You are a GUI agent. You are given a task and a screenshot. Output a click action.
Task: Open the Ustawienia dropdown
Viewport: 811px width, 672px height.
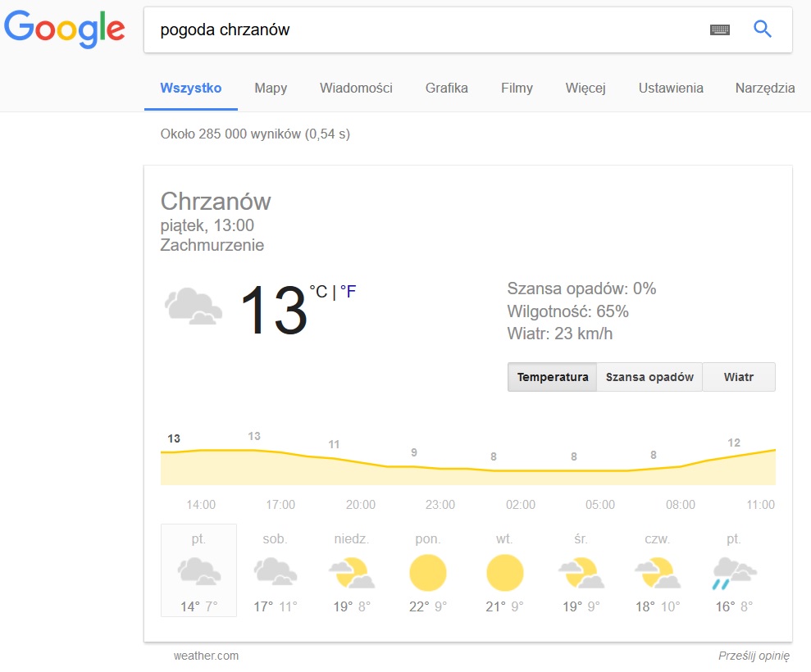pyautogui.click(x=671, y=88)
